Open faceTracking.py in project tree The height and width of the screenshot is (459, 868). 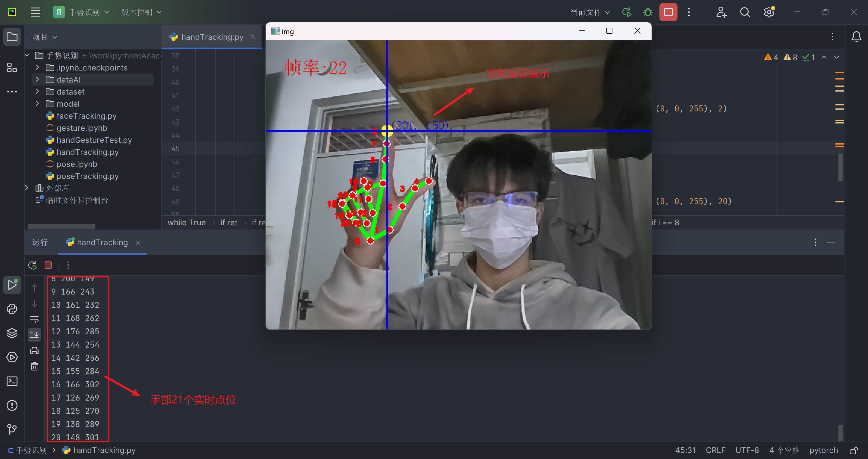86,116
